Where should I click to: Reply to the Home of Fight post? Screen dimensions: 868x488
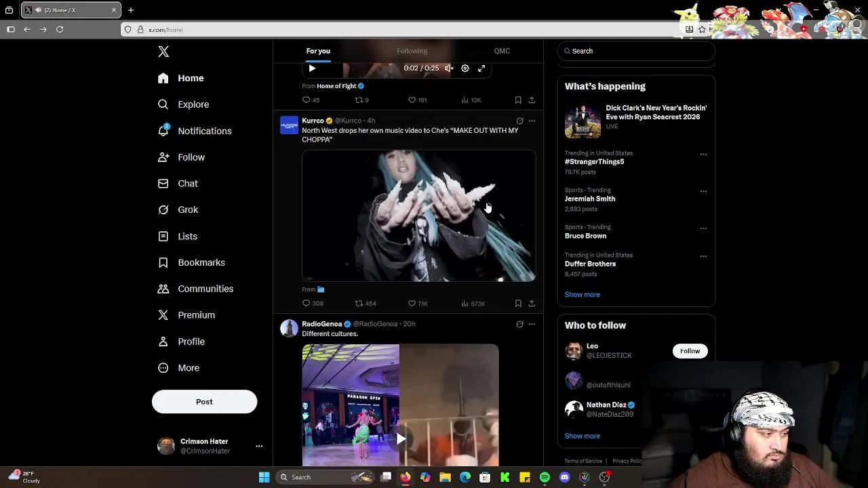point(311,100)
